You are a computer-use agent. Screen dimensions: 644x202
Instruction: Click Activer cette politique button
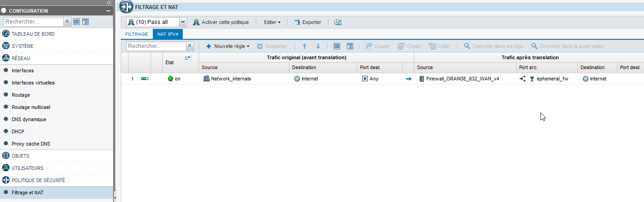click(221, 22)
